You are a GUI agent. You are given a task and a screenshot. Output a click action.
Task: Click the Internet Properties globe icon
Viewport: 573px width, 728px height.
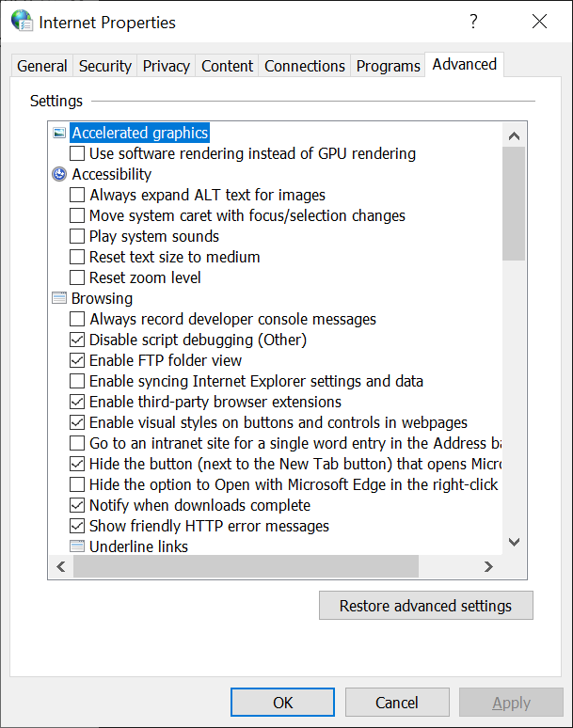[x=22, y=21]
